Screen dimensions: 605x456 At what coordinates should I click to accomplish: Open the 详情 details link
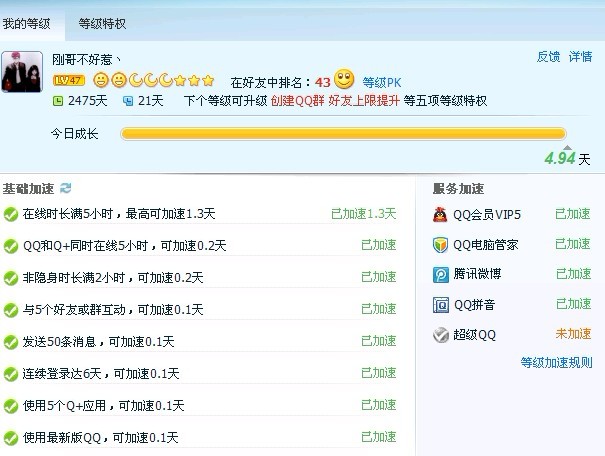580,57
